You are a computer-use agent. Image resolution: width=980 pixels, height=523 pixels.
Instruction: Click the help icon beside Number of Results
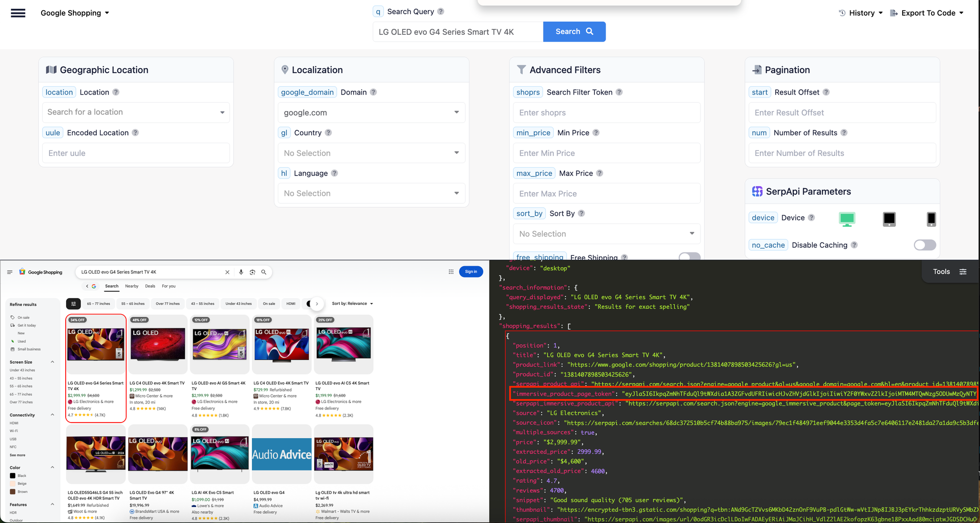(844, 133)
